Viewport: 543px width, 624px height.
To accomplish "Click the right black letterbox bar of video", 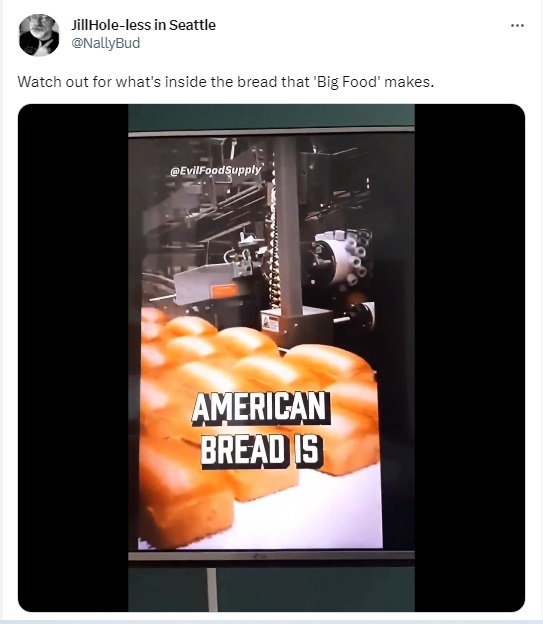I will coord(470,357).
